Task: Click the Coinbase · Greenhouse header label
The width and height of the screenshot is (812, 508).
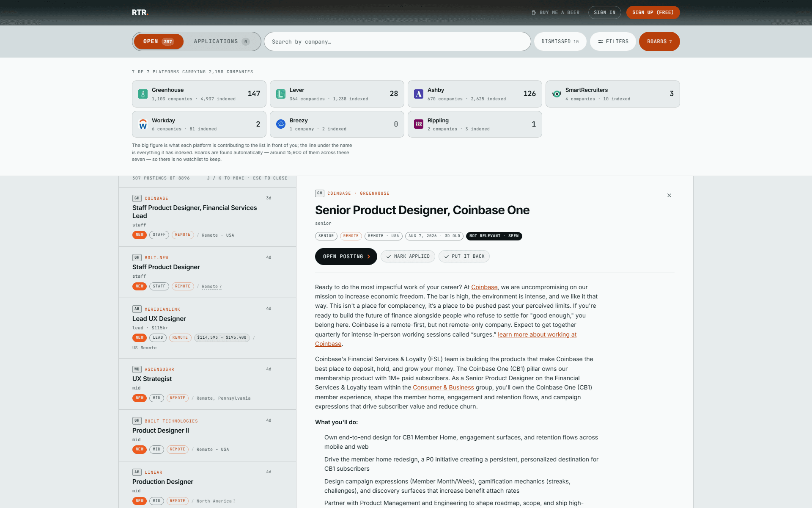Action: (358, 193)
